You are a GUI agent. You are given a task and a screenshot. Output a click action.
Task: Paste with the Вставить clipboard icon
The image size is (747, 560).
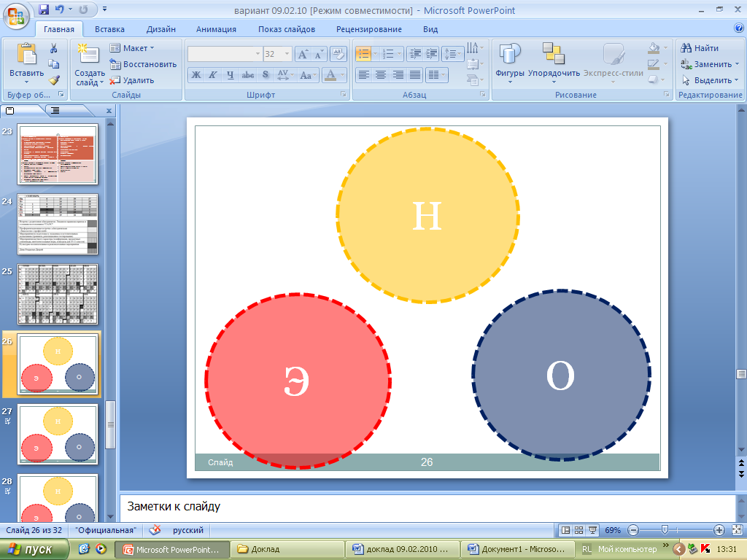(26, 53)
